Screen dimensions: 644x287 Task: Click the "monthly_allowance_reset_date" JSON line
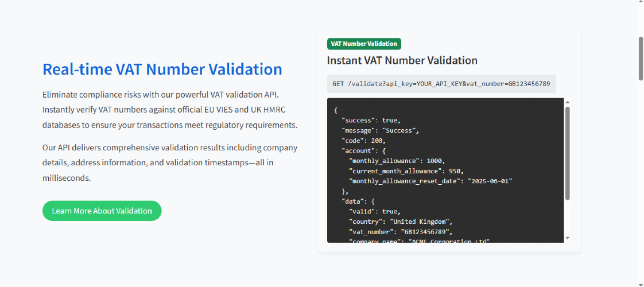pos(430,181)
